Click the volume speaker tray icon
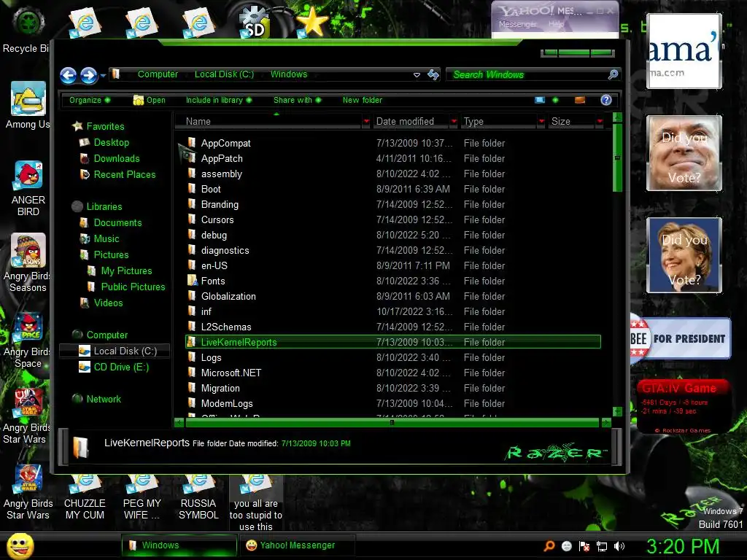The image size is (747, 560). (x=619, y=546)
